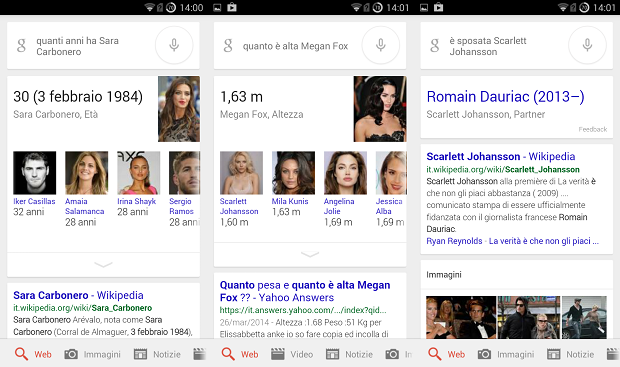Tap Google logo beside Scarlett Johansson query
This screenshot has height=367, width=620.
[435, 45]
